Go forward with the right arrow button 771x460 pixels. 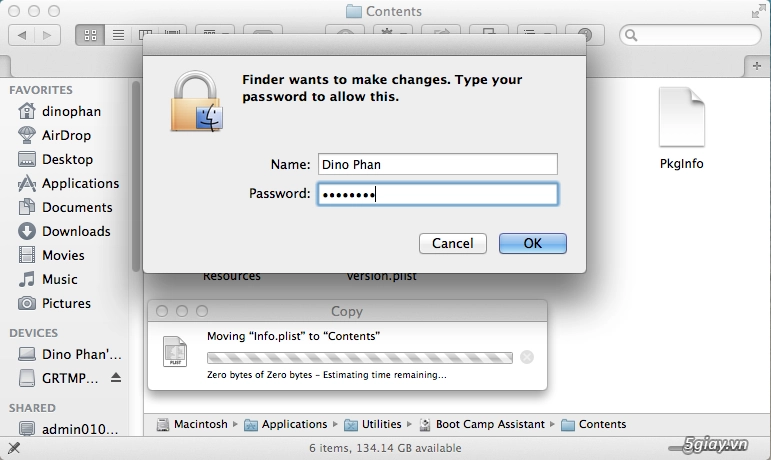[47, 35]
